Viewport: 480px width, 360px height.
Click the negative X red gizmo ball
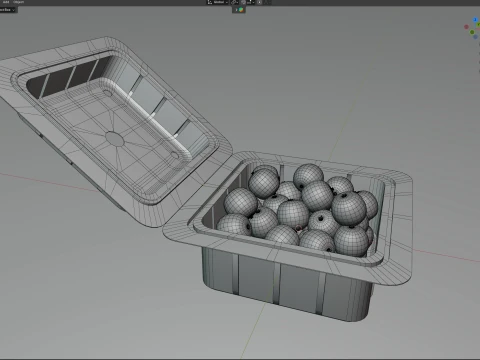pos(467,27)
